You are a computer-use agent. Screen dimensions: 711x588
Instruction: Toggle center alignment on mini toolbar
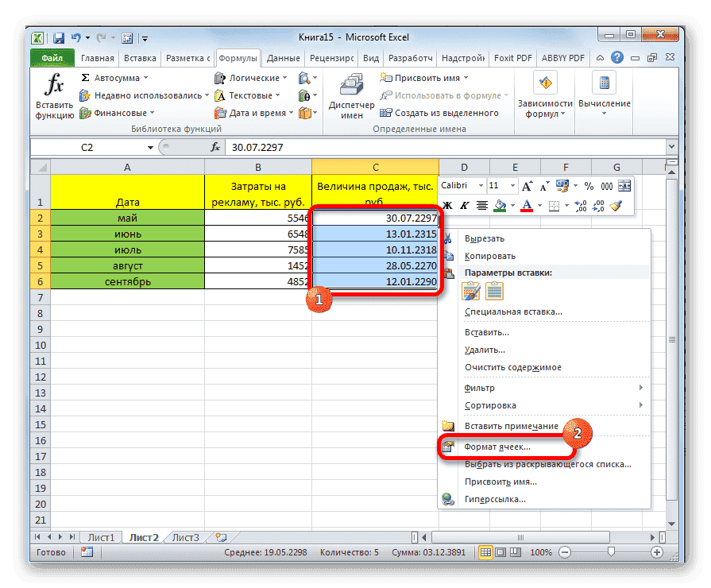pos(481,205)
